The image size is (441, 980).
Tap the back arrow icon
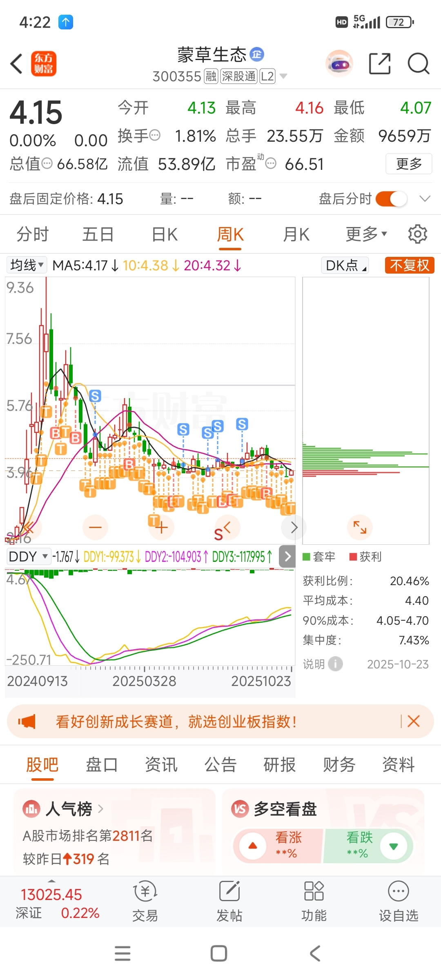pyautogui.click(x=16, y=64)
